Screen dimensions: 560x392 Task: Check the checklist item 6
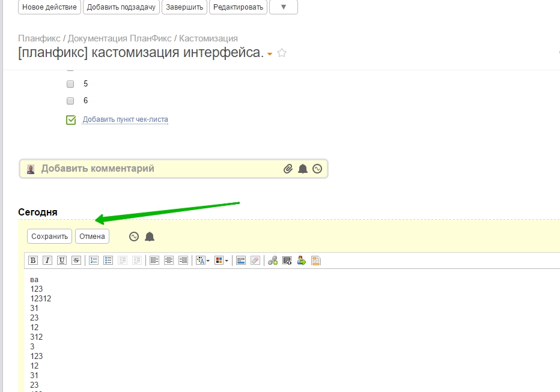tap(70, 101)
